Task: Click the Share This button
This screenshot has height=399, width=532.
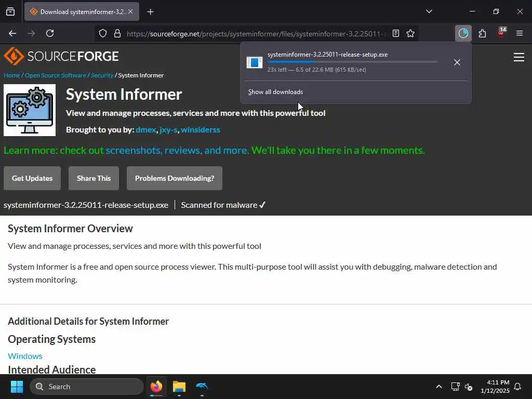Action: 94,178
